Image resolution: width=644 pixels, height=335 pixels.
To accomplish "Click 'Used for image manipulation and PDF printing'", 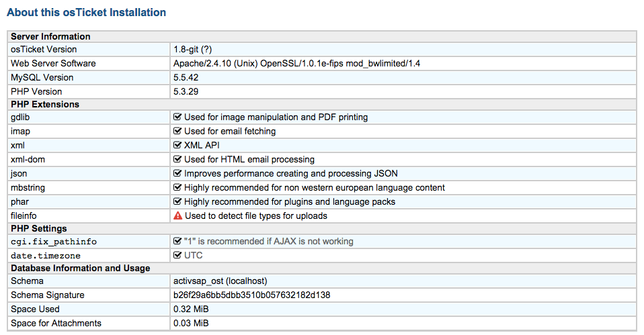I will [276, 117].
